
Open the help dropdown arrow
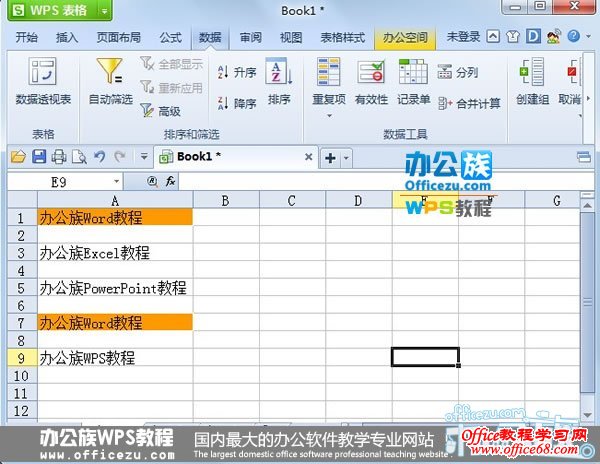[x=588, y=37]
